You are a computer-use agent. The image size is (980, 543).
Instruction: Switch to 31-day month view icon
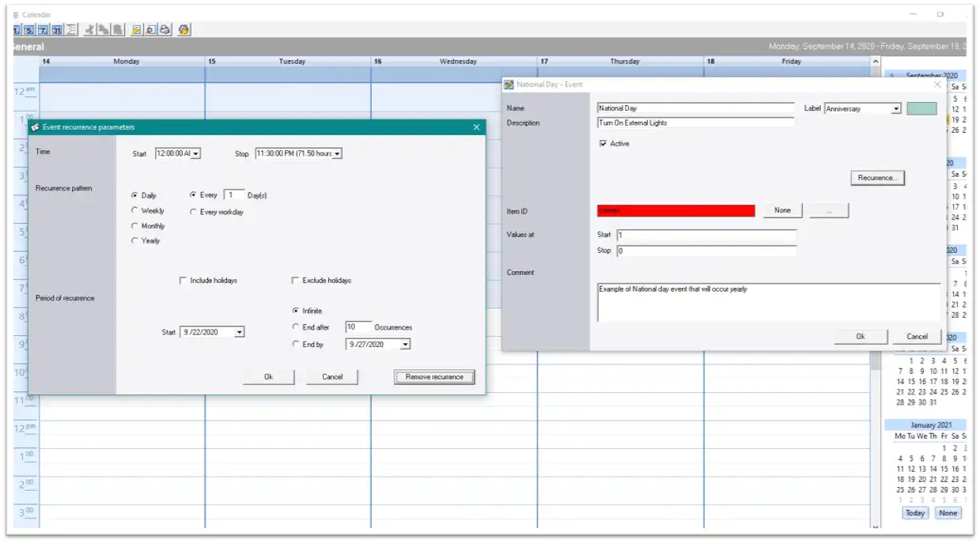point(57,30)
